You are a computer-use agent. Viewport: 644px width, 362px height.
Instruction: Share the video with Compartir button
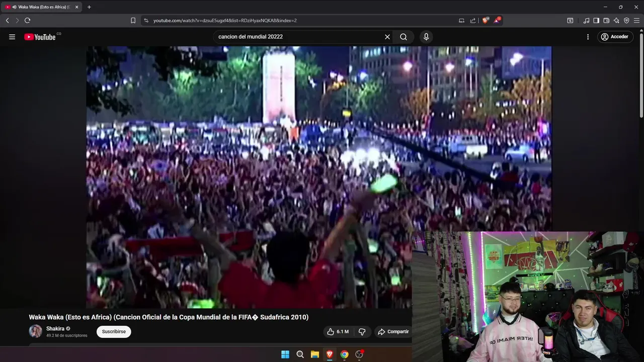coord(393,332)
